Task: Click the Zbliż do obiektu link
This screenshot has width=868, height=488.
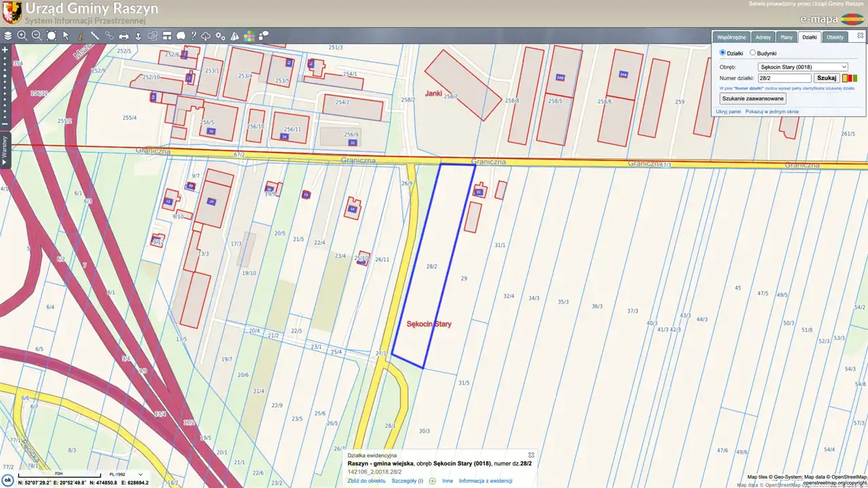Action: (366, 481)
